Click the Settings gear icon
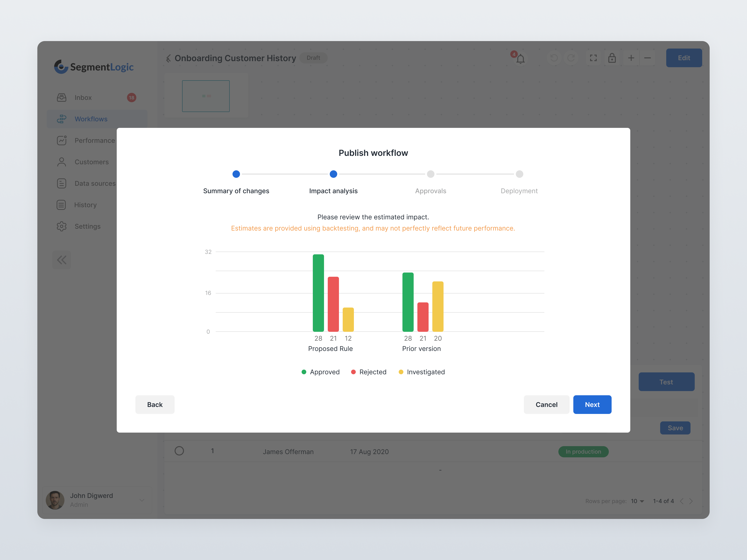 tap(61, 226)
